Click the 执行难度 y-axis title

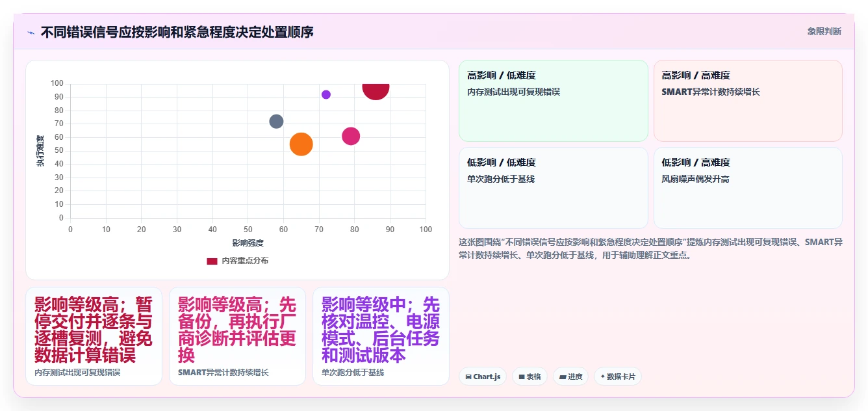point(40,151)
